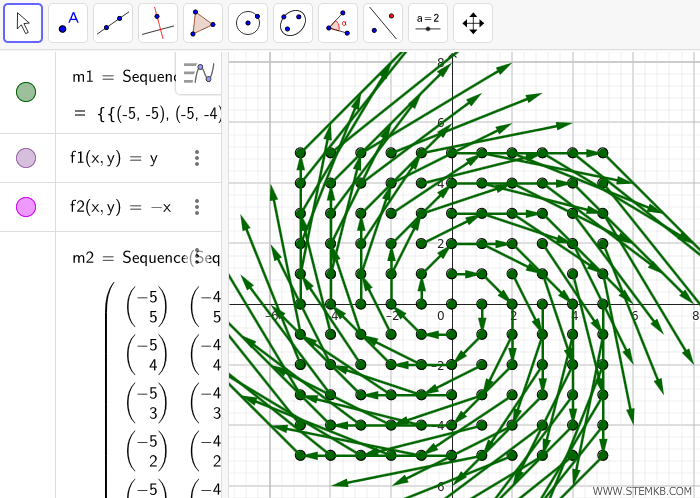Select the Perpendicular Line tool

click(158, 23)
